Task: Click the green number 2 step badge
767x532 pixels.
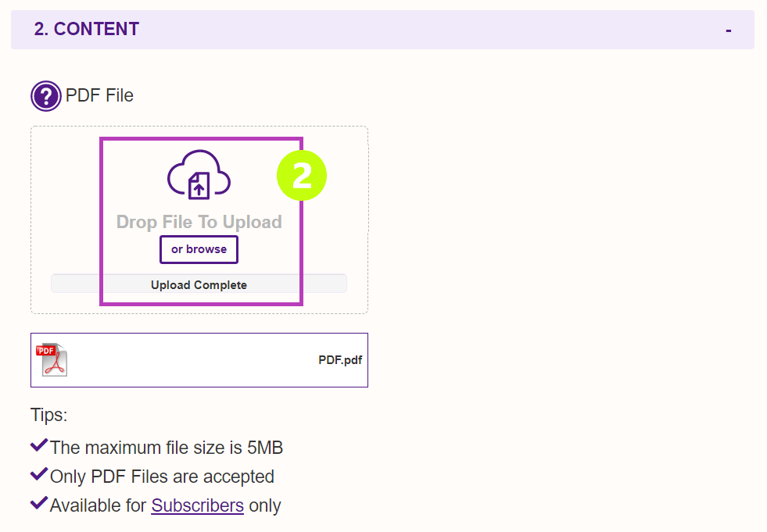Action: pyautogui.click(x=302, y=176)
